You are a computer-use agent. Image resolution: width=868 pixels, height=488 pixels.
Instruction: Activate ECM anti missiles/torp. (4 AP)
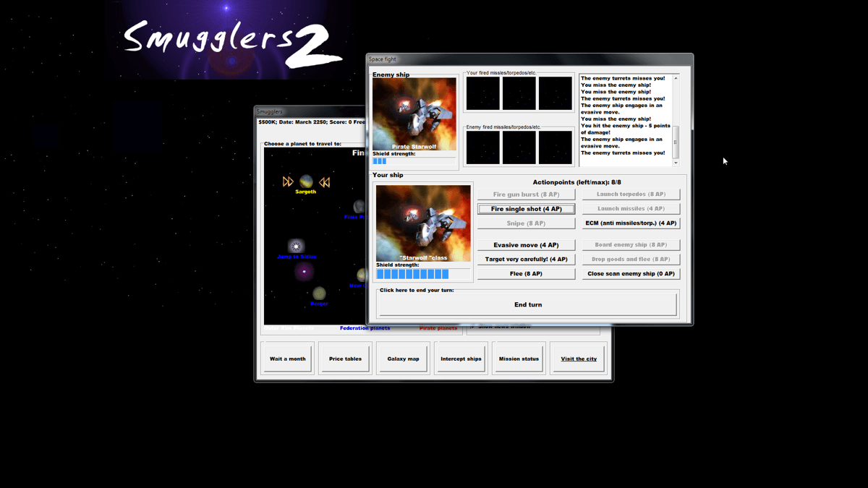631,223
